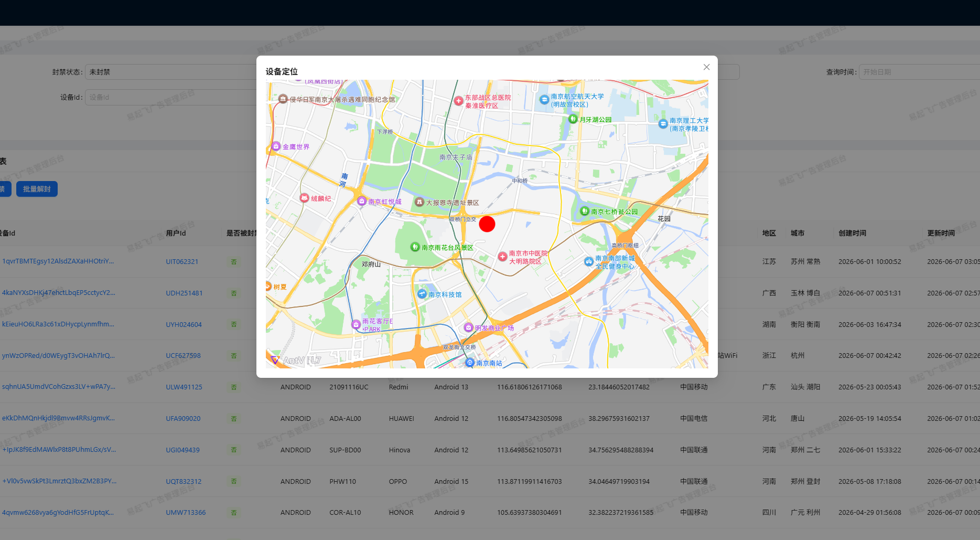Open the 封禁状态 dropdown showing 未封禁

(170, 72)
